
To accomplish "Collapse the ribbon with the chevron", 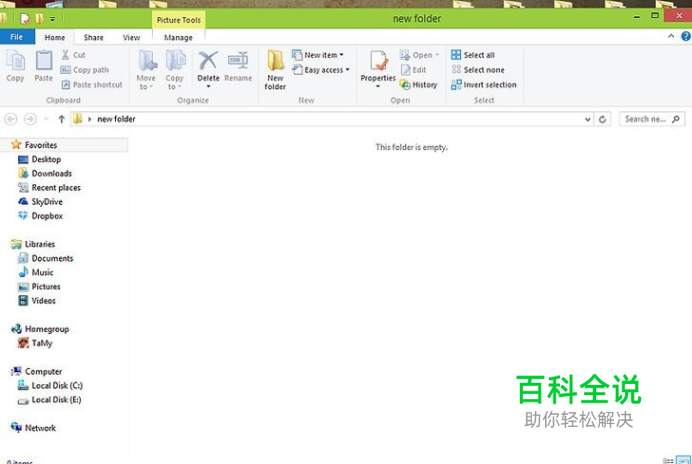I will 671,36.
